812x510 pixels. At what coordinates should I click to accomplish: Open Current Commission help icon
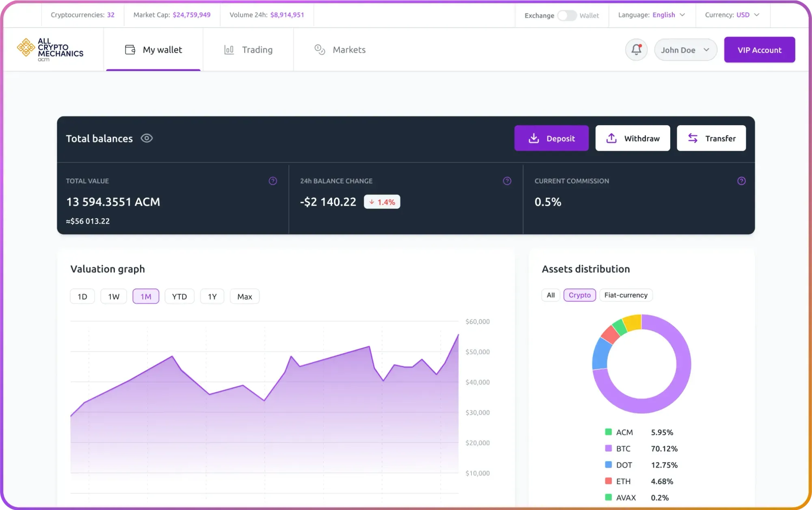point(741,181)
